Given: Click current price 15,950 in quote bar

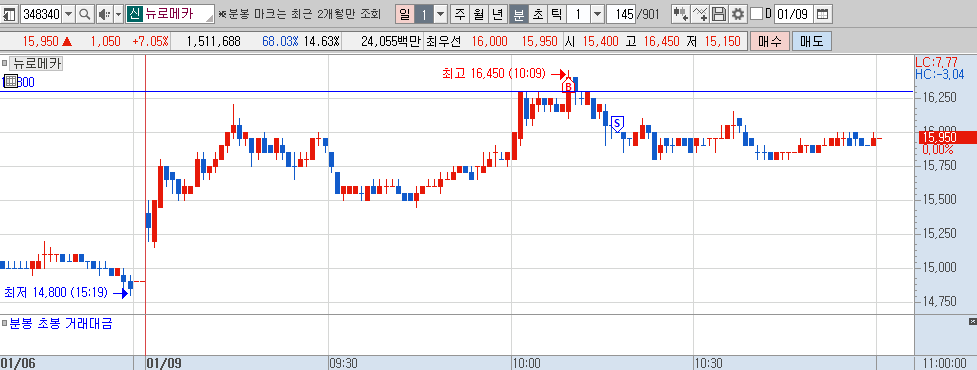Looking at the screenshot, I should (41, 42).
